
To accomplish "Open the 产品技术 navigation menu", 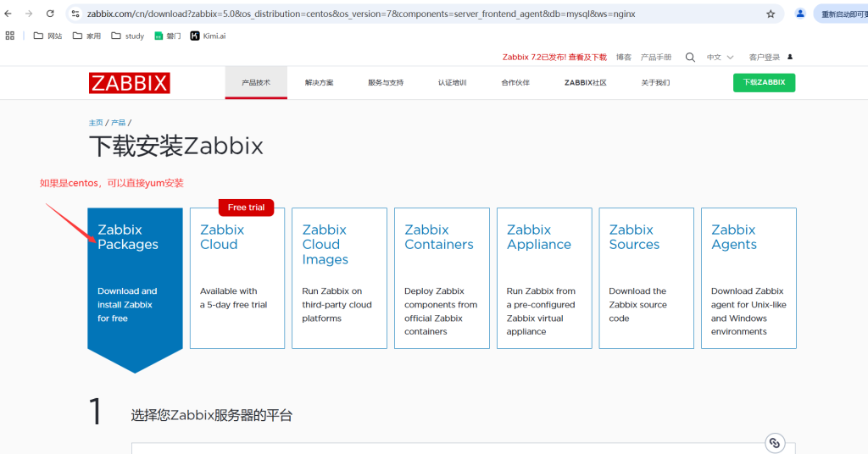I will click(x=256, y=82).
